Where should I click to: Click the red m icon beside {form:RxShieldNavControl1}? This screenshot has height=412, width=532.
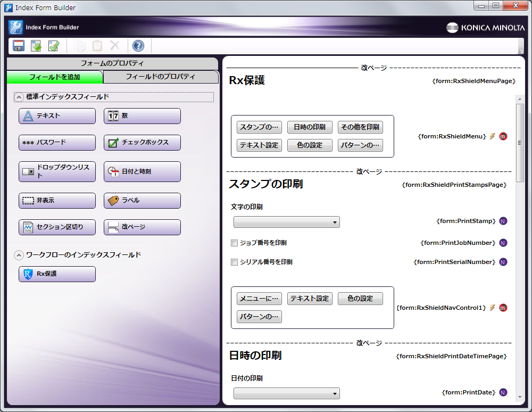point(503,308)
